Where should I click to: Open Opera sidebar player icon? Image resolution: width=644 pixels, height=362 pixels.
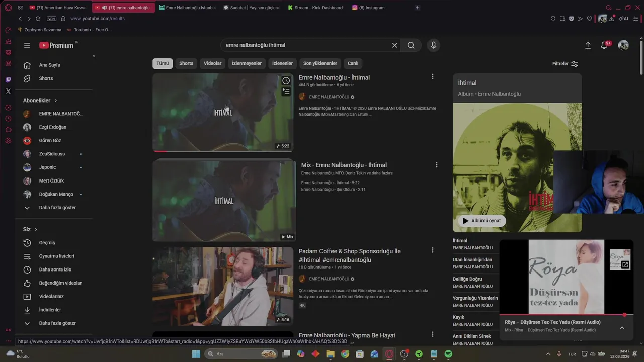pyautogui.click(x=8, y=108)
